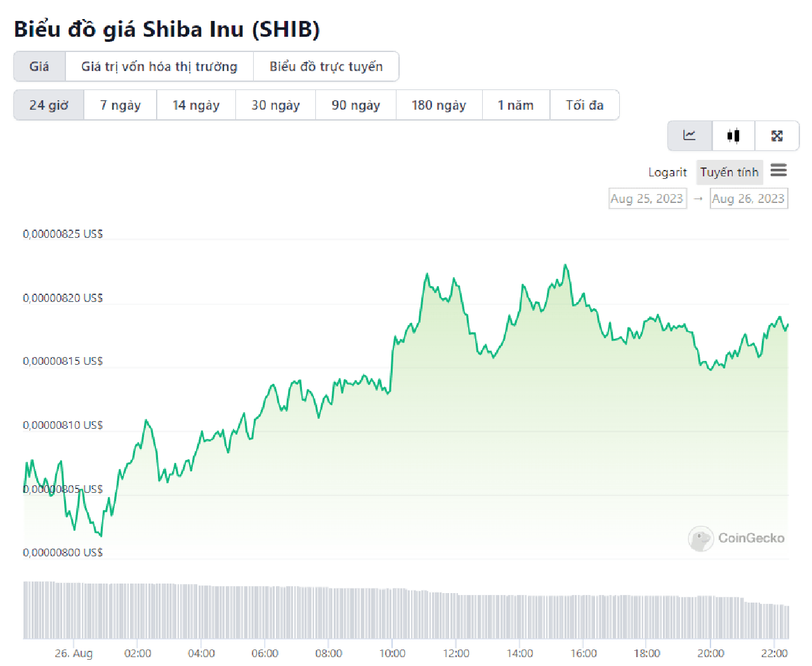
Task: Enable Tuyến tính linear scale
Action: point(730,173)
